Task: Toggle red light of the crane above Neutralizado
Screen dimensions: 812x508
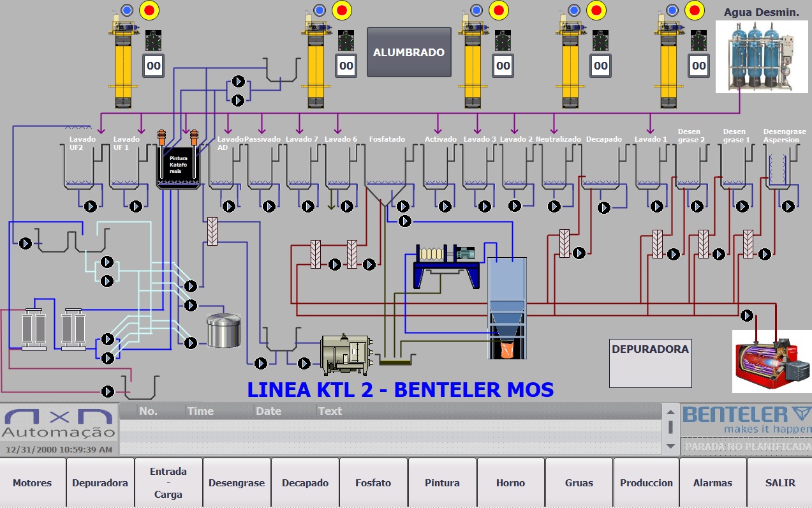Action: click(596, 10)
